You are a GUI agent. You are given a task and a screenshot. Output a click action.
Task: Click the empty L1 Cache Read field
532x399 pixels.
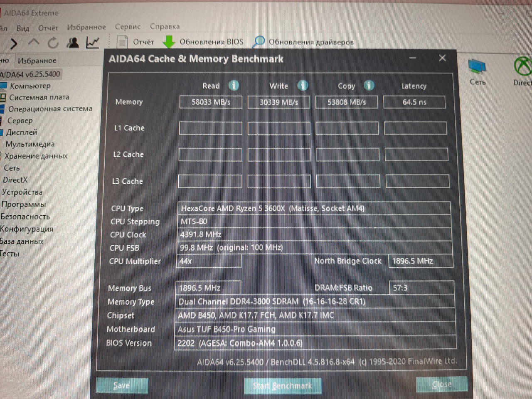point(210,128)
